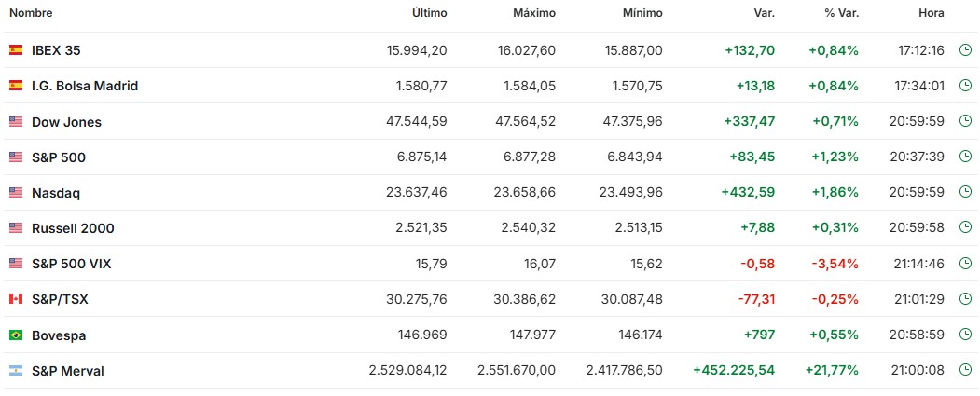Click the US flag icon beside Dow Jones
This screenshot has width=980, height=396.
[16, 122]
